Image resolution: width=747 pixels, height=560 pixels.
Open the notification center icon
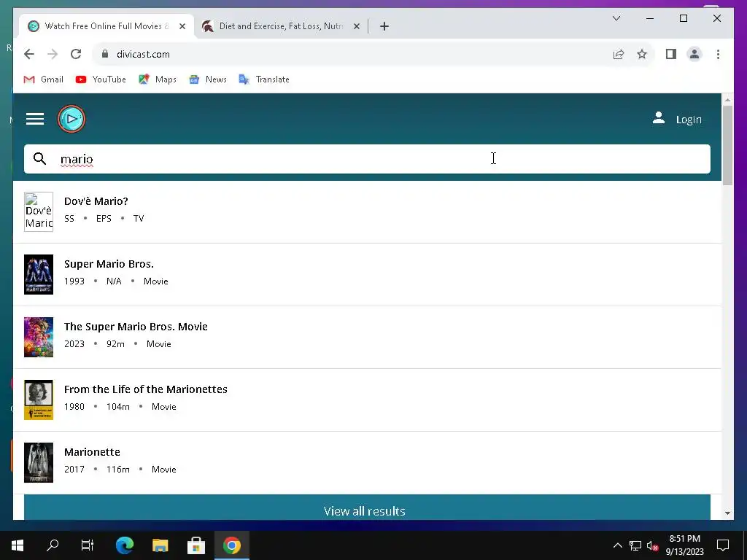[x=723, y=545]
